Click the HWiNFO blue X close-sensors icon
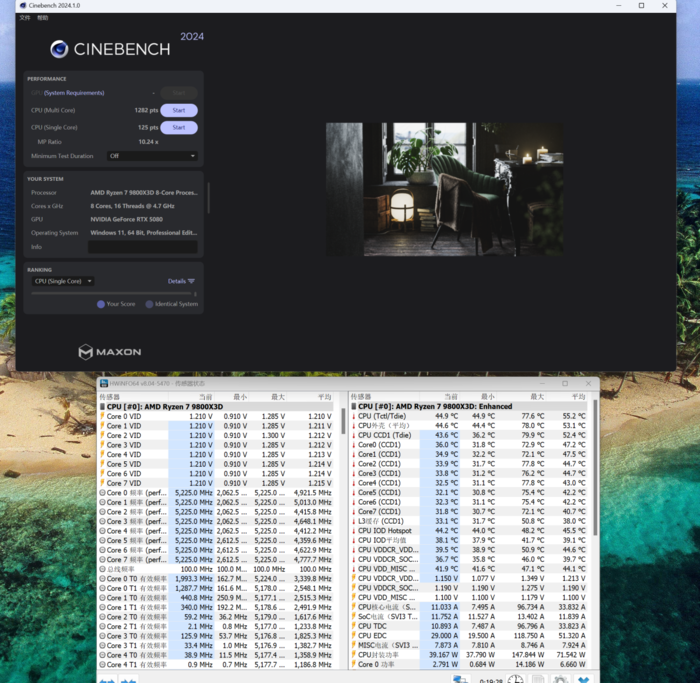Image resolution: width=700 pixels, height=683 pixels. [583, 679]
